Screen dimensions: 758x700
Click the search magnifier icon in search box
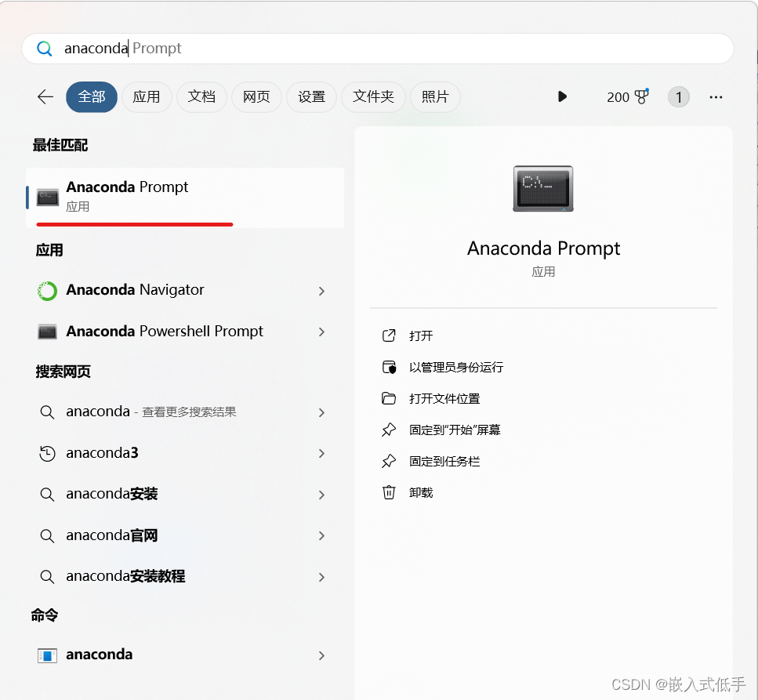(45, 49)
